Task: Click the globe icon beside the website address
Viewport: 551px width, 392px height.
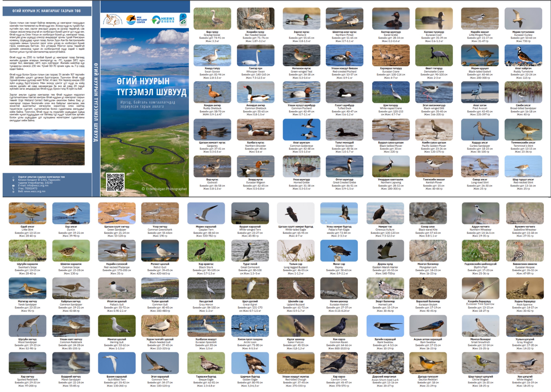Action: 13,191
